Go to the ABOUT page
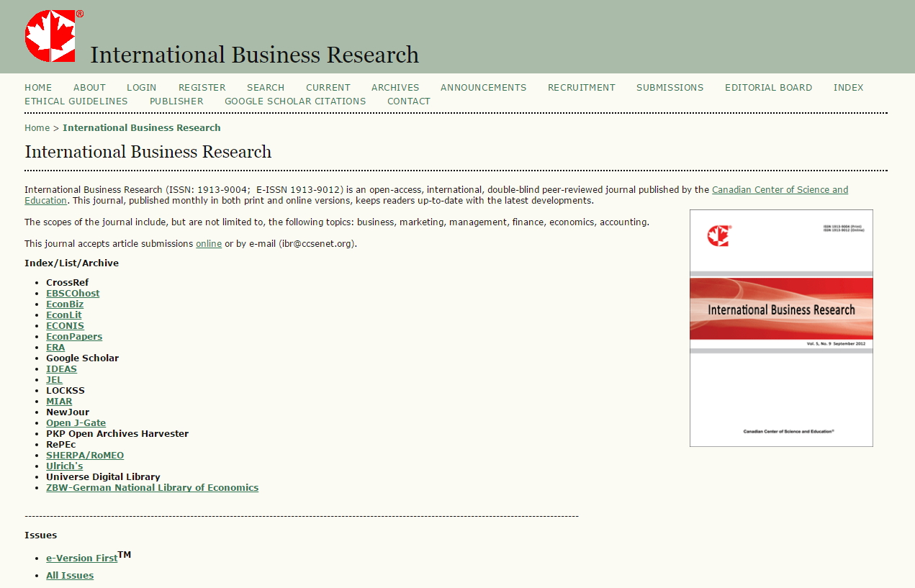915x588 pixels. pyautogui.click(x=89, y=88)
